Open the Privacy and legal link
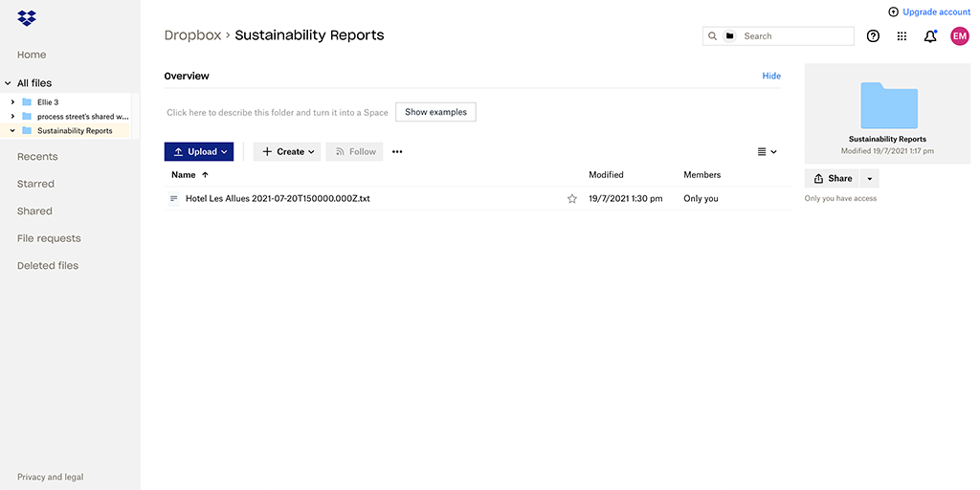The image size is (980, 490). point(50,477)
